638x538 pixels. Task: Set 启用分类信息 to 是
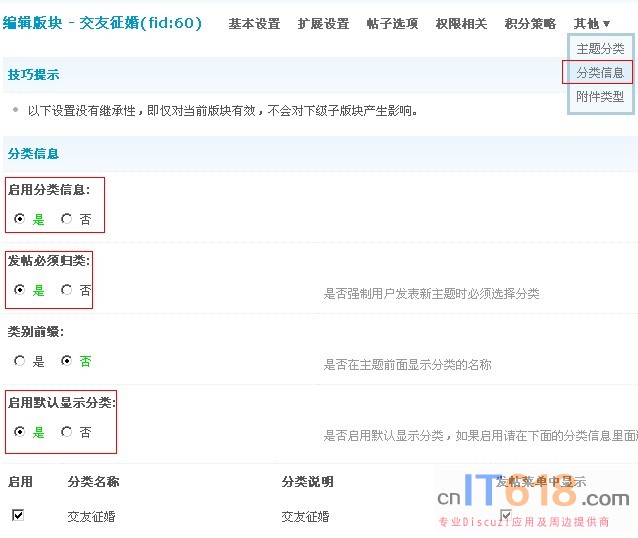[20, 219]
